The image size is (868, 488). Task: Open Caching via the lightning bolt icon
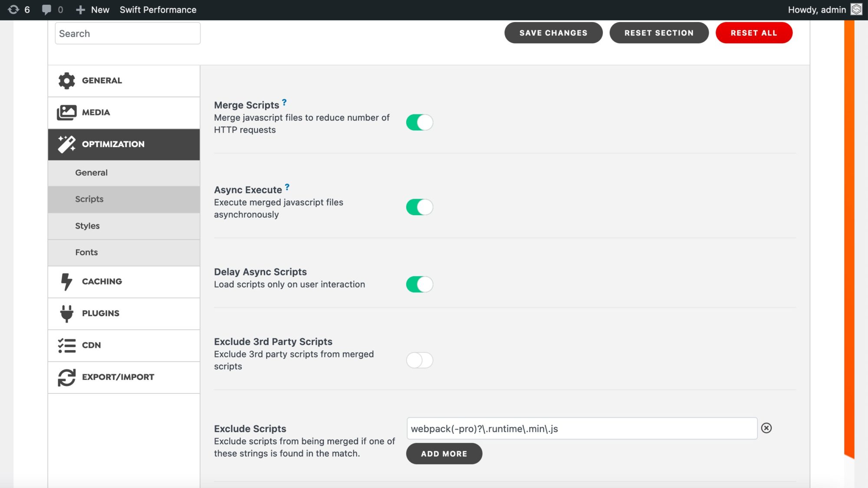coord(66,281)
